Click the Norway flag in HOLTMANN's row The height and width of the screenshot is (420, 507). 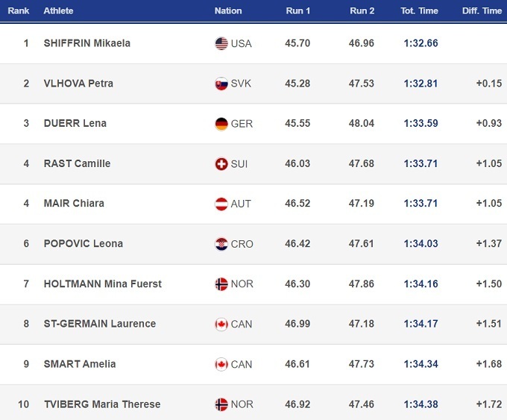(221, 284)
